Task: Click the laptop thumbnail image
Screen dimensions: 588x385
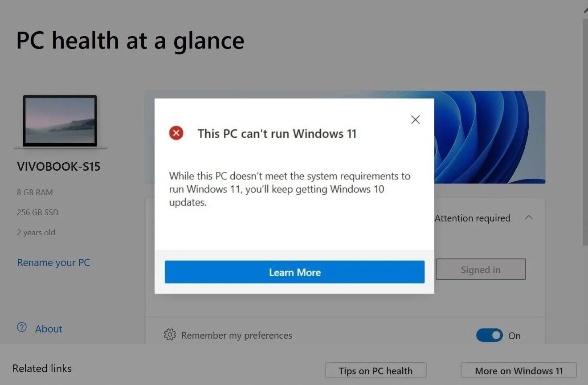Action: pyautogui.click(x=60, y=121)
